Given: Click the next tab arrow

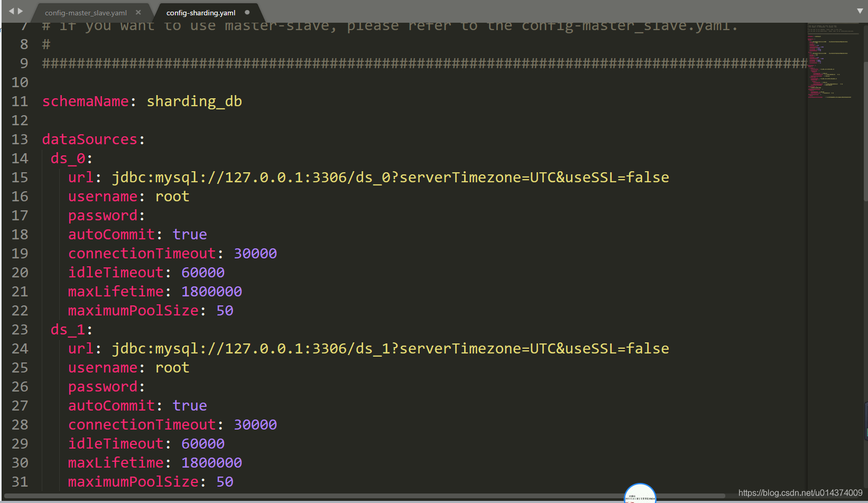Looking at the screenshot, I should (x=20, y=11).
